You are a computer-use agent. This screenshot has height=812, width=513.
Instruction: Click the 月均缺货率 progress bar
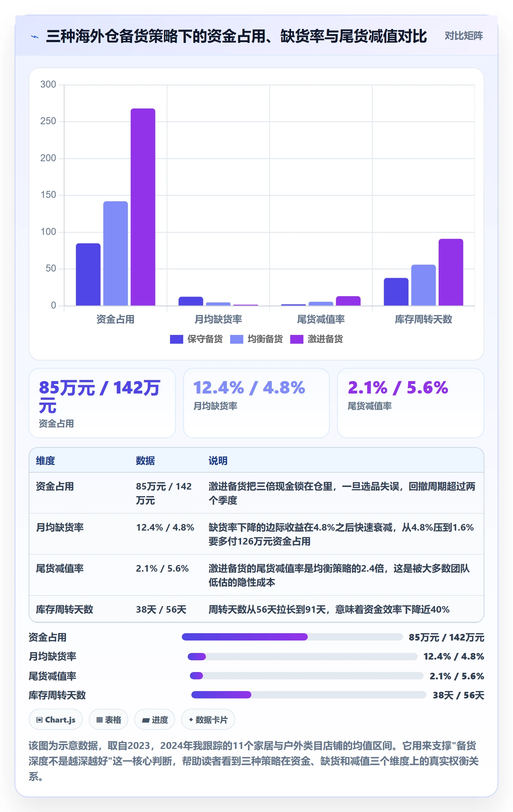coord(302,657)
